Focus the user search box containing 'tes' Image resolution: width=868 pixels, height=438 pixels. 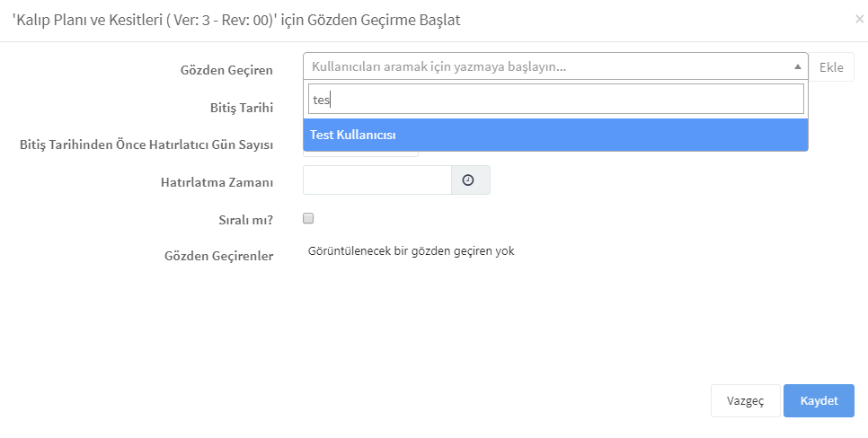(x=556, y=99)
